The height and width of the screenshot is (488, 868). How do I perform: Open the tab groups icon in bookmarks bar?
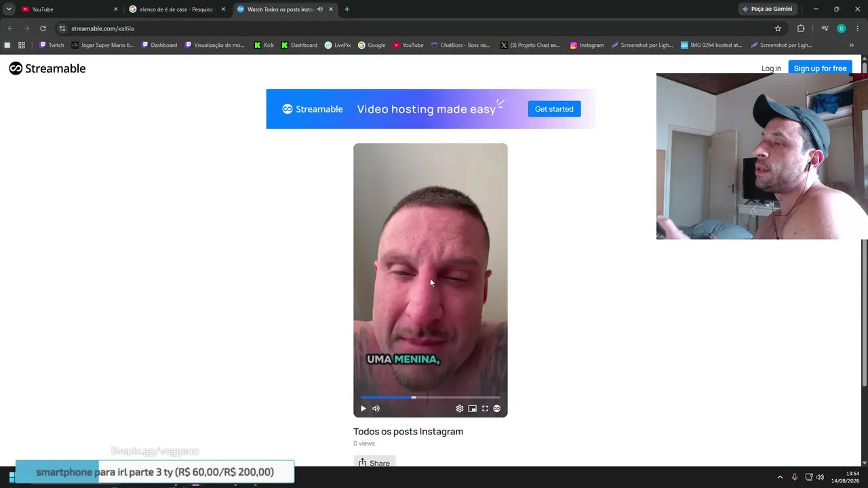point(7,45)
